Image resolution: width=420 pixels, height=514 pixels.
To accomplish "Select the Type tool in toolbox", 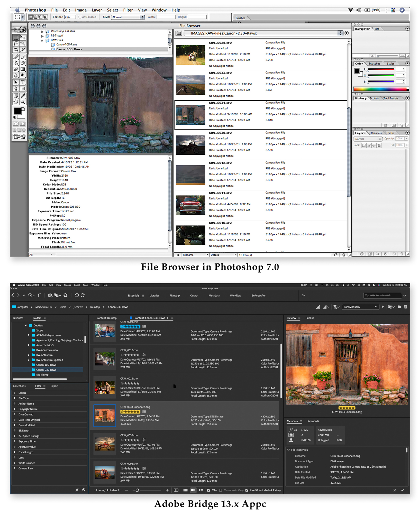I will pyautogui.click(x=23, y=82).
